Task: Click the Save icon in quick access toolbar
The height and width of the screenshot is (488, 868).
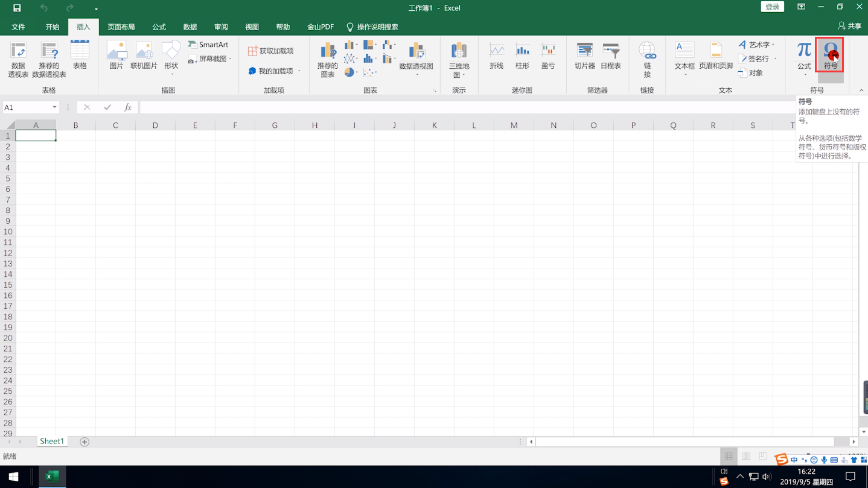Action: click(x=17, y=8)
